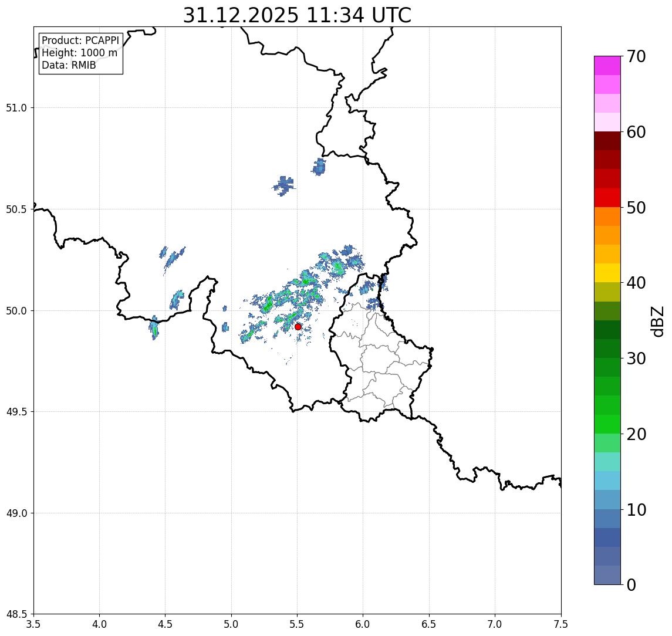Click the yellow colorbar band above 40

tap(607, 273)
